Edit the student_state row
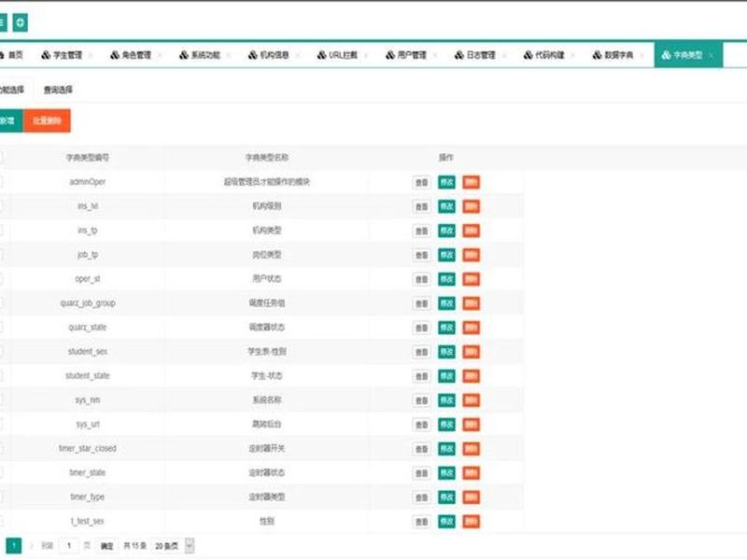This screenshot has height=560, width=747. pyautogui.click(x=446, y=376)
